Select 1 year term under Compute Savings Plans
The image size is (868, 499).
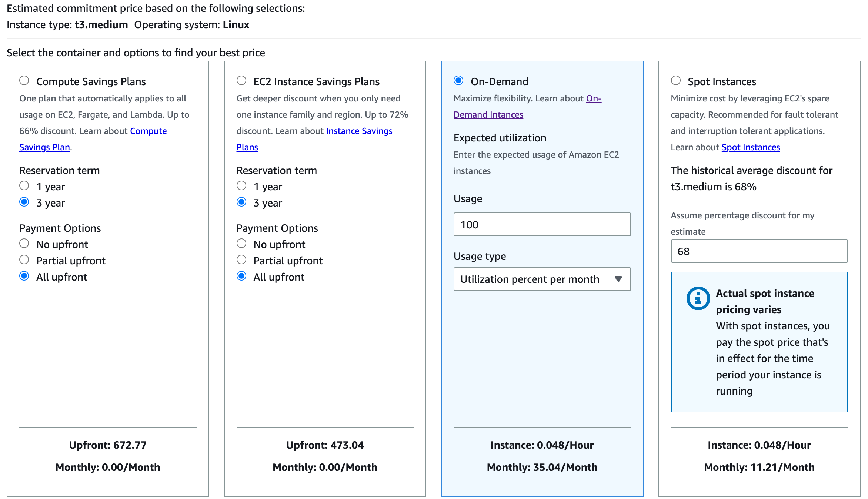pos(24,185)
